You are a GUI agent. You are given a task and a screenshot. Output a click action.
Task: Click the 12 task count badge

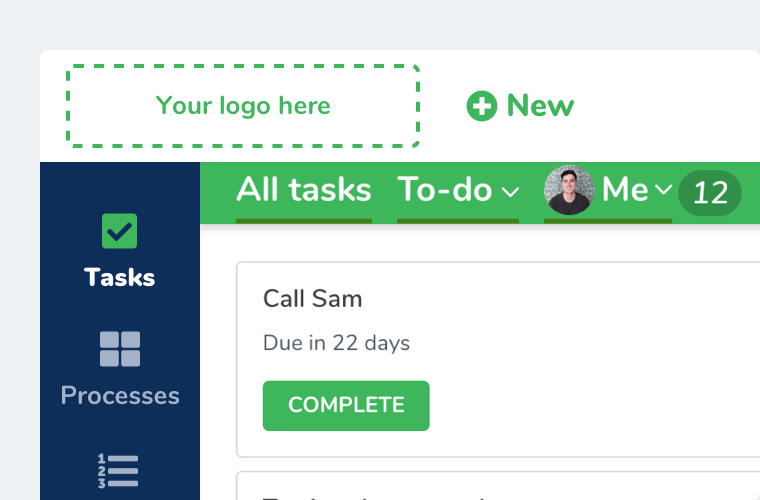click(710, 192)
